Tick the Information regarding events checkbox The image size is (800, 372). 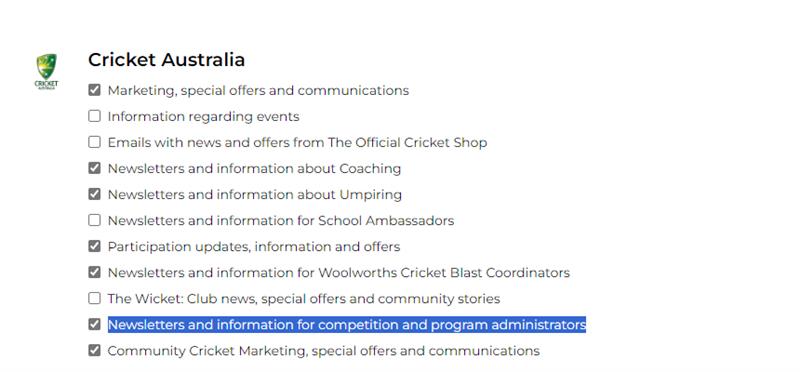(94, 116)
